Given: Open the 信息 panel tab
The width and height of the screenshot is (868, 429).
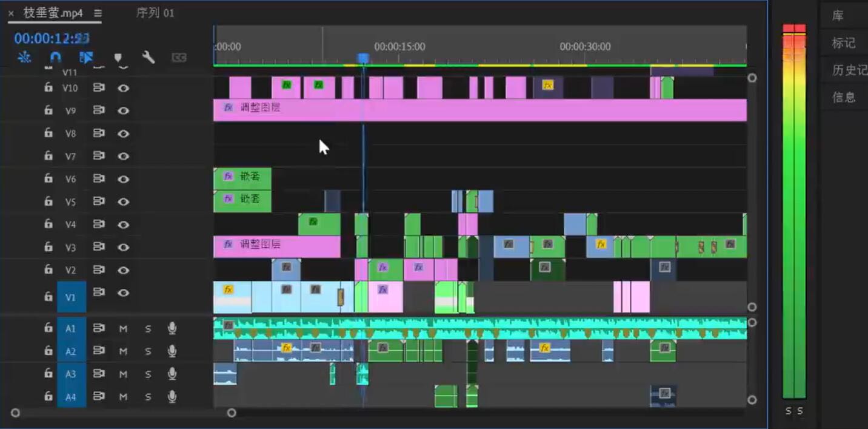Looking at the screenshot, I should tap(843, 96).
